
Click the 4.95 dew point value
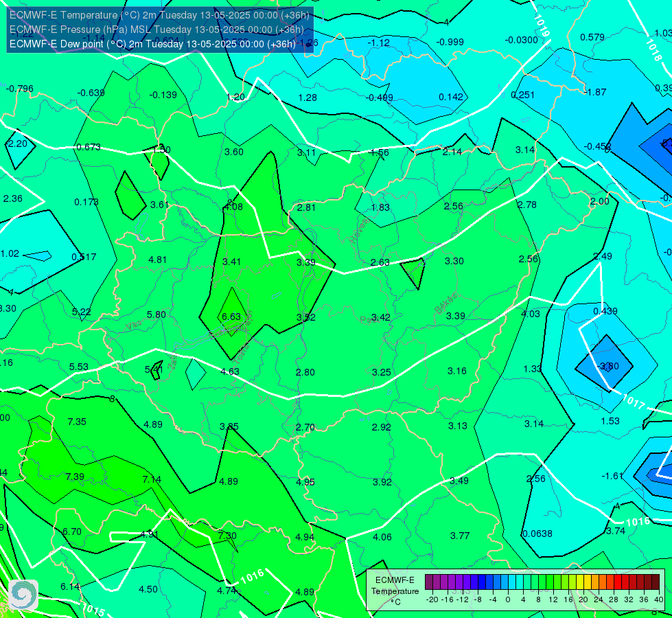pyautogui.click(x=305, y=482)
